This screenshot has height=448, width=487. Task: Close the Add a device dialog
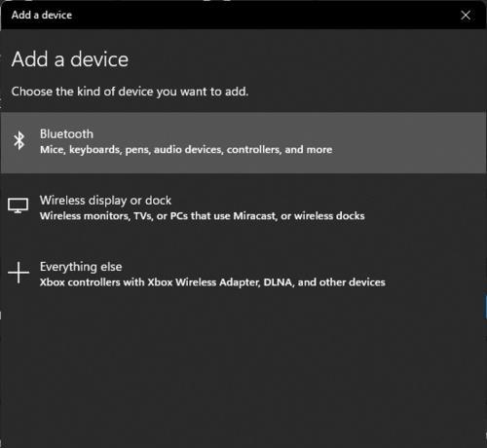pyautogui.click(x=466, y=15)
